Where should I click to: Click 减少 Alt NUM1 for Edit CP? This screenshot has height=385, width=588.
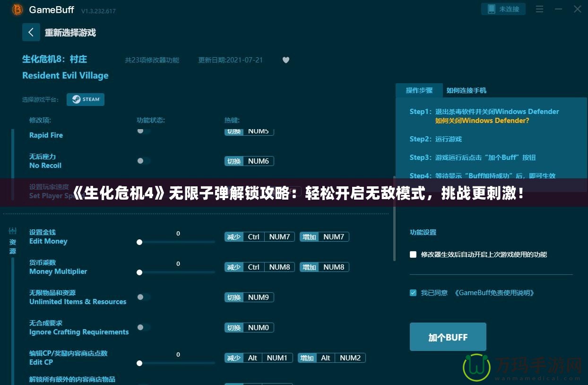click(259, 358)
